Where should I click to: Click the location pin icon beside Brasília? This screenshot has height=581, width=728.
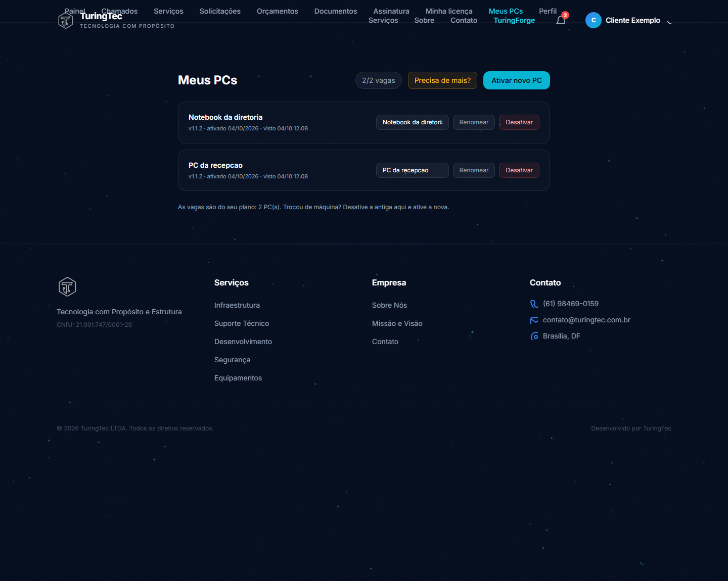coord(534,336)
